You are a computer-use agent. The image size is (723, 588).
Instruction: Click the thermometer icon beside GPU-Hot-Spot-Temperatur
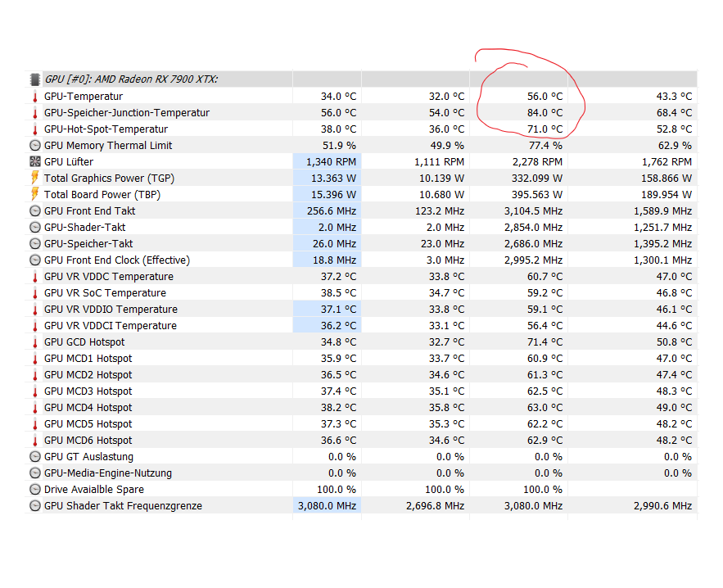[34, 129]
